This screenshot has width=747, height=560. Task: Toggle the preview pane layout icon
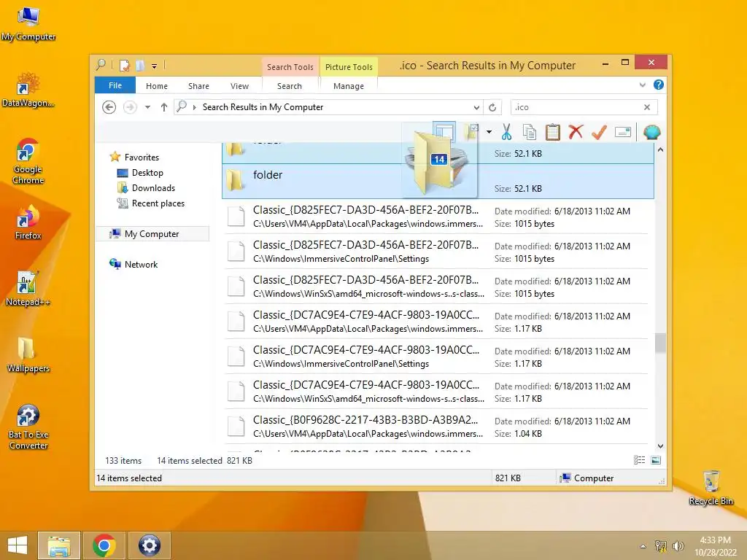(444, 132)
